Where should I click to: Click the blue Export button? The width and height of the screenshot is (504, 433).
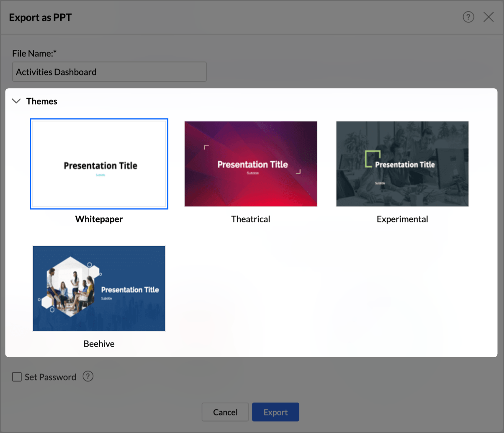(x=275, y=412)
